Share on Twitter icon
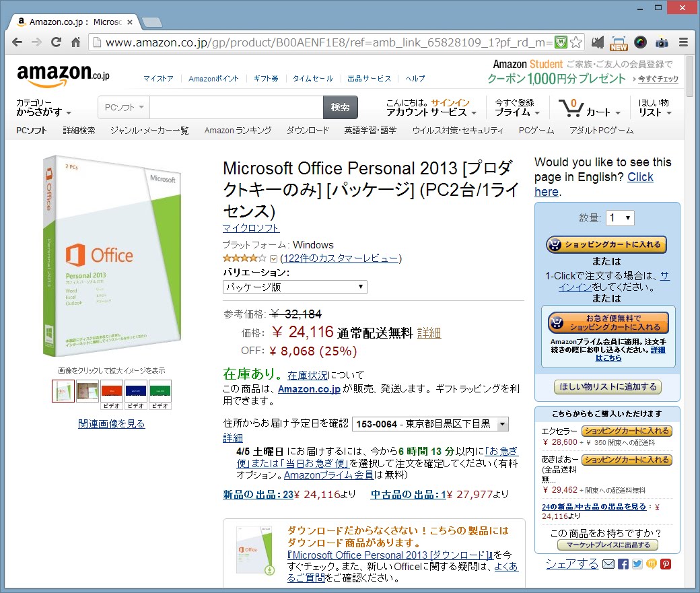This screenshot has height=593, width=700. coord(637,564)
